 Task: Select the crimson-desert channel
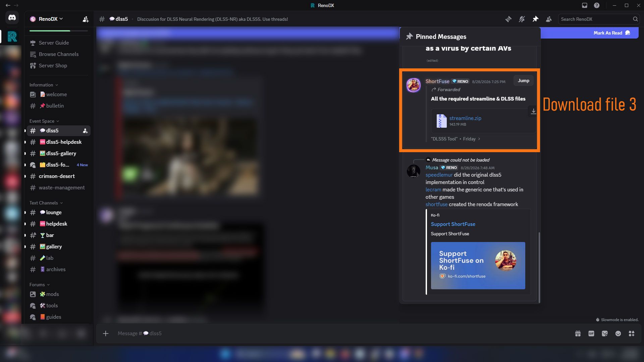tap(59, 176)
